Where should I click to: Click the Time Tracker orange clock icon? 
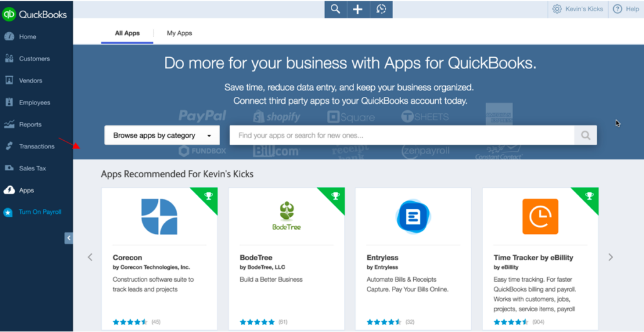540,216
